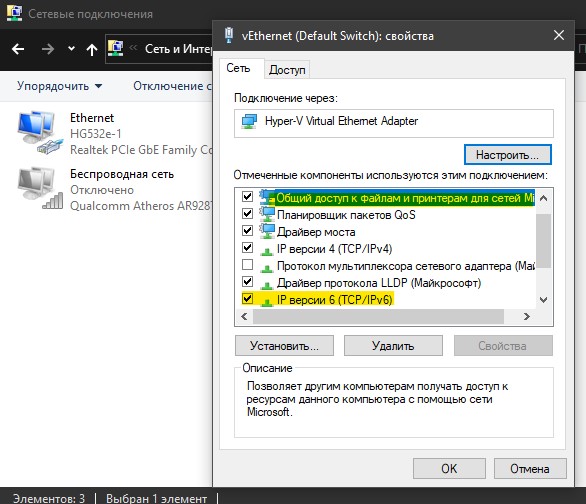Image resolution: width=586 pixels, height=504 pixels.
Task: Open the Упорядочить dropdown menu
Action: pyautogui.click(x=60, y=86)
